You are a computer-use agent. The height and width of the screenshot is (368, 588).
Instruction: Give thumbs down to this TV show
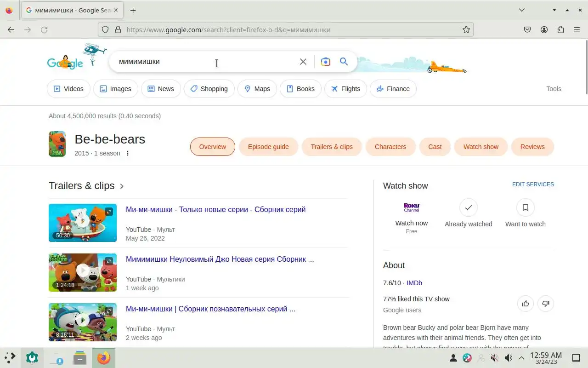tap(546, 304)
